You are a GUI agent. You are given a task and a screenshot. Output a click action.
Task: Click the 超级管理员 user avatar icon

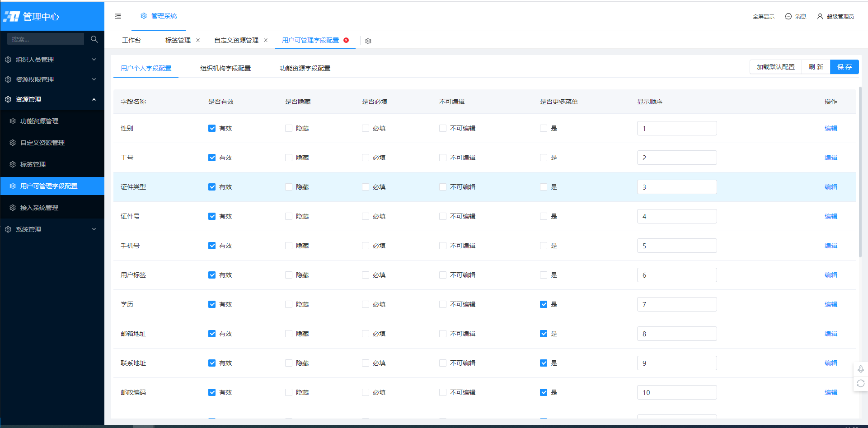[820, 16]
